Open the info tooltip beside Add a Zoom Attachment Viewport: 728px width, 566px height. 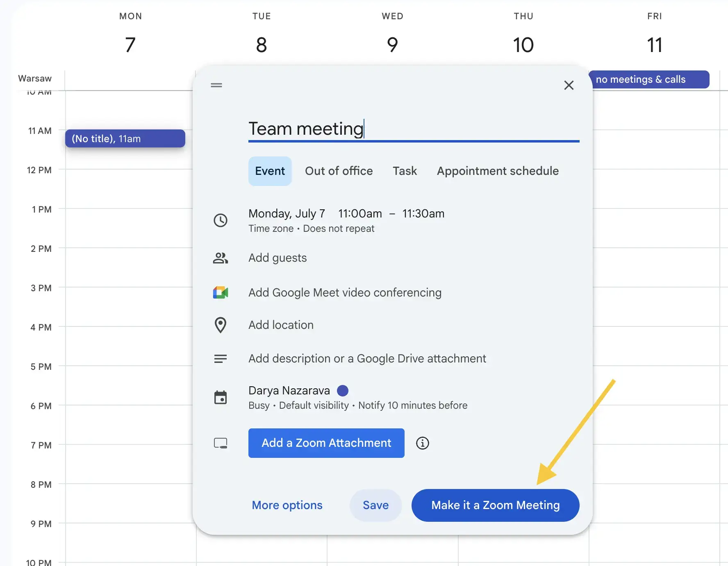(423, 443)
